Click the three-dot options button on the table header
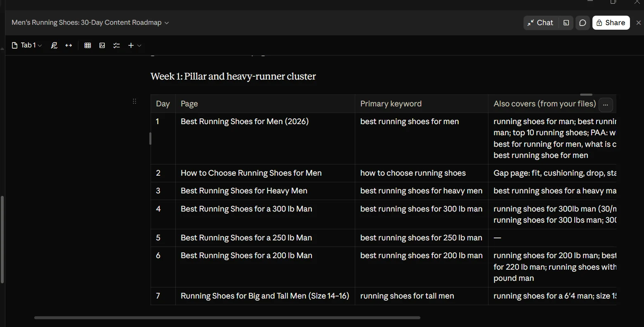Viewport: 644px width, 327px height. [x=606, y=105]
